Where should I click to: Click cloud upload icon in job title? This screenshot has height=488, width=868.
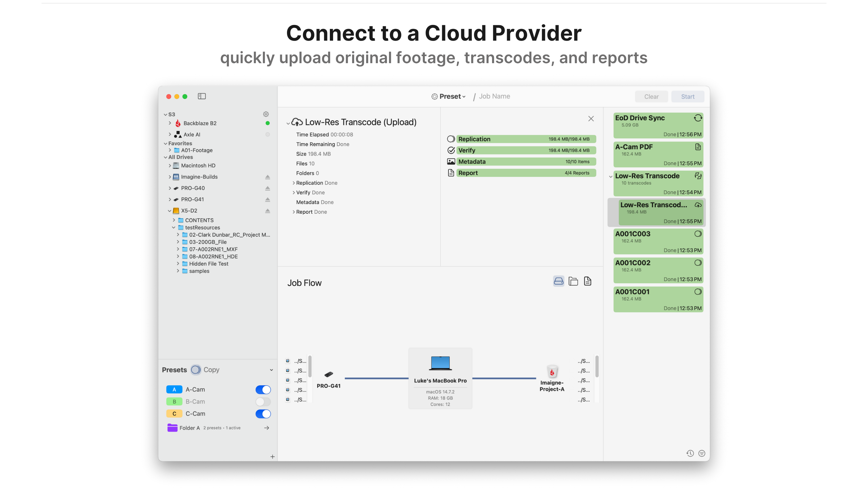pyautogui.click(x=297, y=122)
